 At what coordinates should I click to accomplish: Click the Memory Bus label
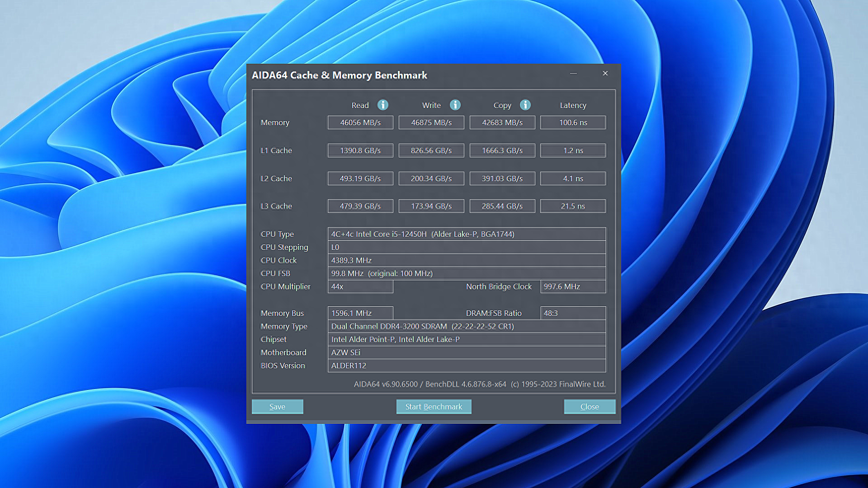point(282,313)
